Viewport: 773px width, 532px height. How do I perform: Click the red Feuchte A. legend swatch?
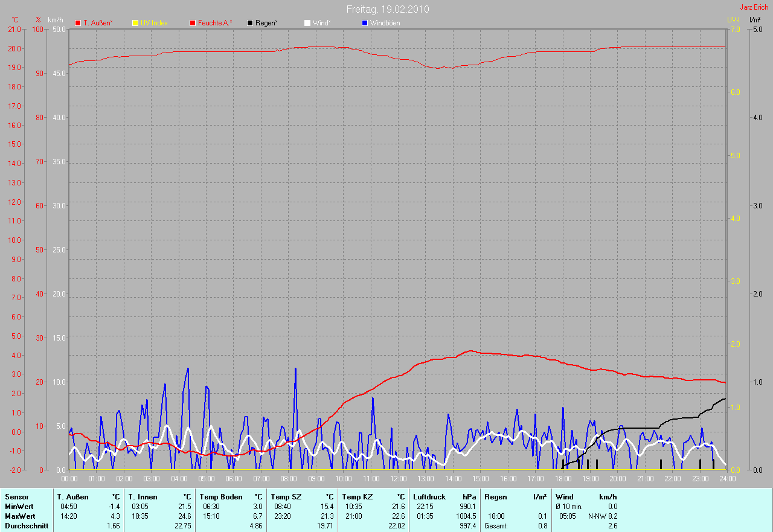pos(193,23)
